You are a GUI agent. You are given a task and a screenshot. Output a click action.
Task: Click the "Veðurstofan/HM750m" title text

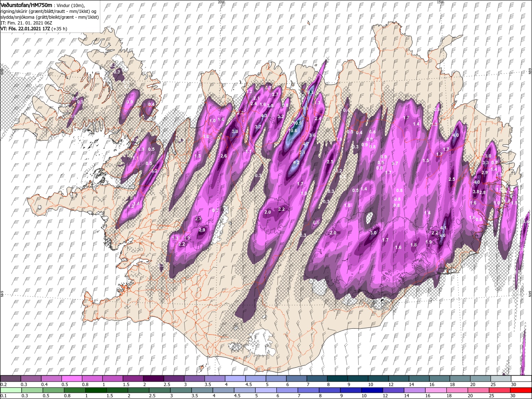coord(26,5)
